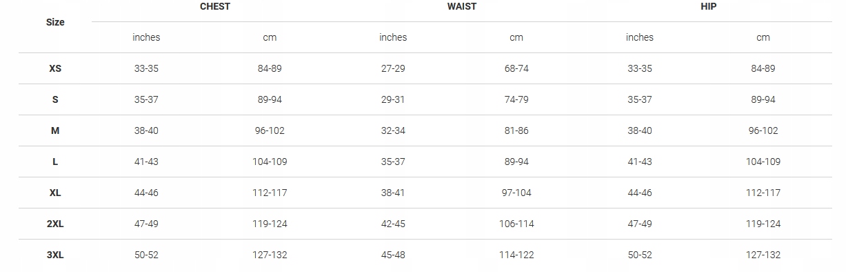The width and height of the screenshot is (868, 272).
Task: Click the XS size row label
Action: tap(55, 69)
